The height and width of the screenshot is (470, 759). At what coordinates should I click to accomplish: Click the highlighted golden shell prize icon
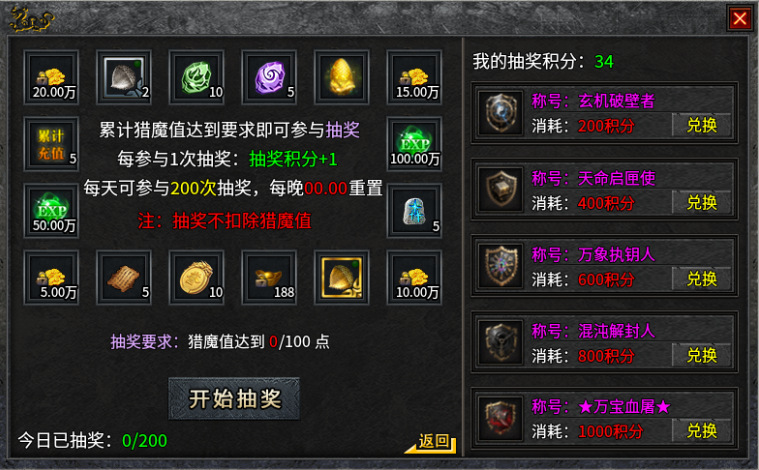tap(342, 277)
